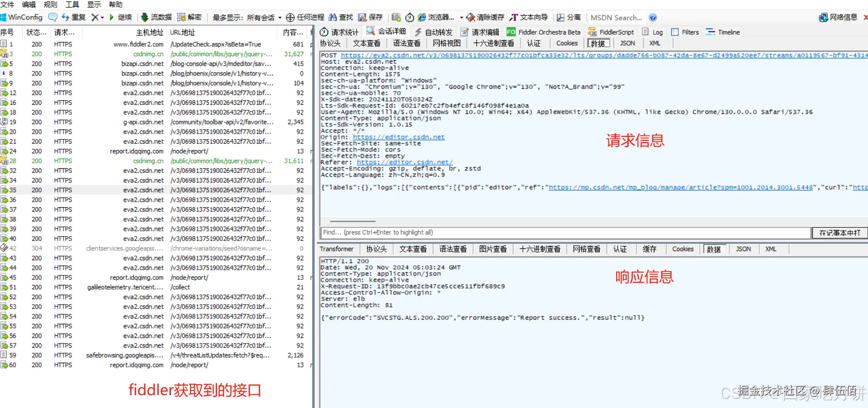This screenshot has width=868, height=408.
Task: Toggle 流数据 streaming mode
Action: (156, 17)
